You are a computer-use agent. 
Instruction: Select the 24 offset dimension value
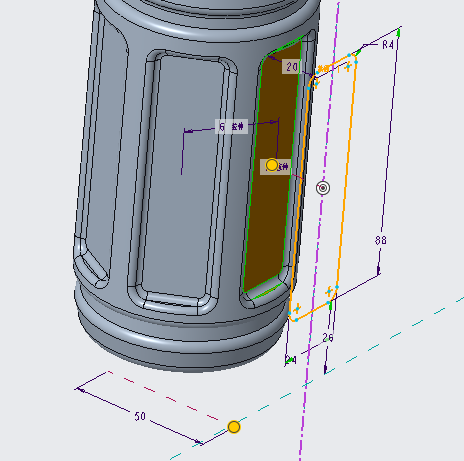pyautogui.click(x=291, y=360)
